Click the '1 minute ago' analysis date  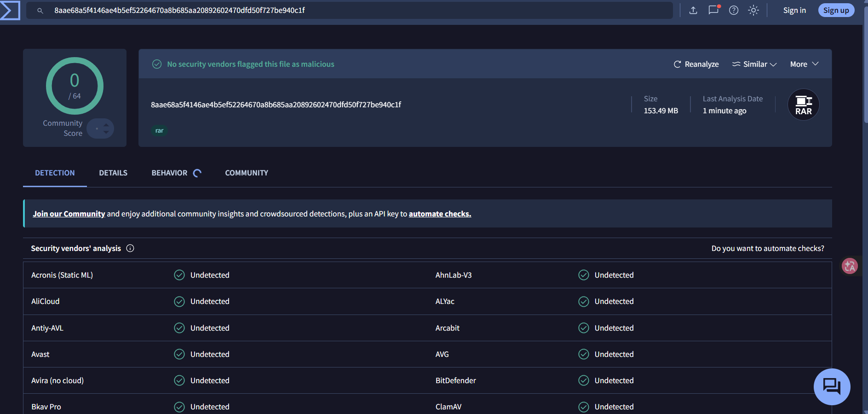724,111
